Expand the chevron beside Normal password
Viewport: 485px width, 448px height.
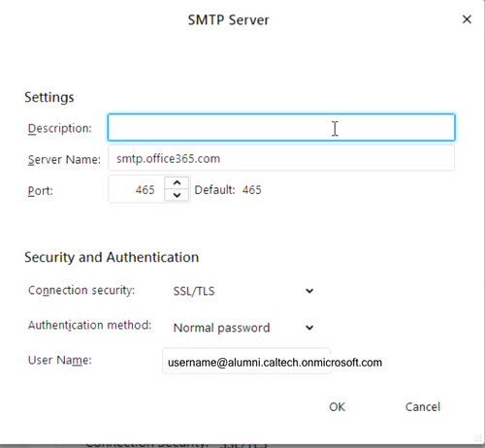coord(309,328)
